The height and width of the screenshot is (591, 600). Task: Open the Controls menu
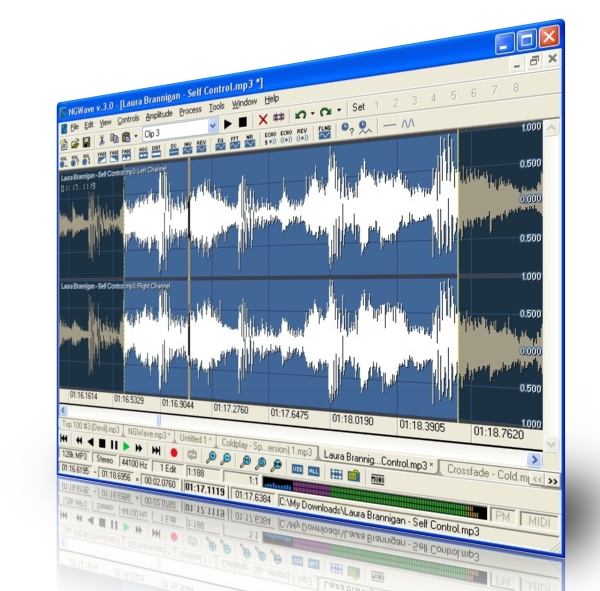pyautogui.click(x=128, y=120)
